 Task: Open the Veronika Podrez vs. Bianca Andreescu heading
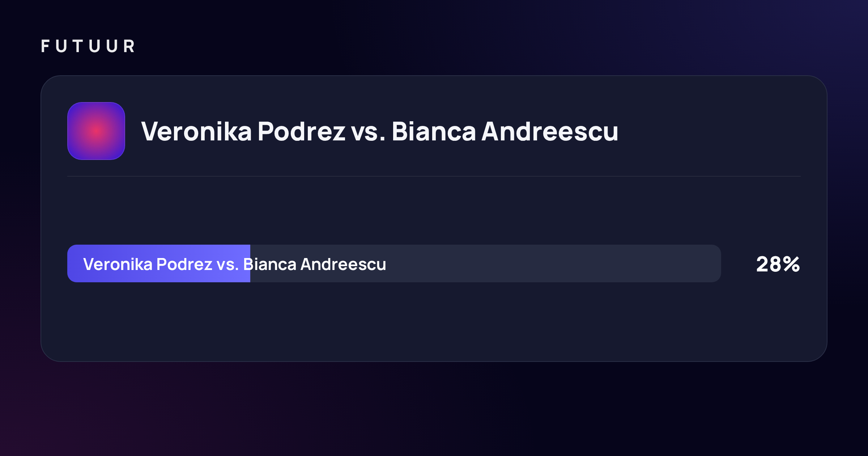(380, 131)
